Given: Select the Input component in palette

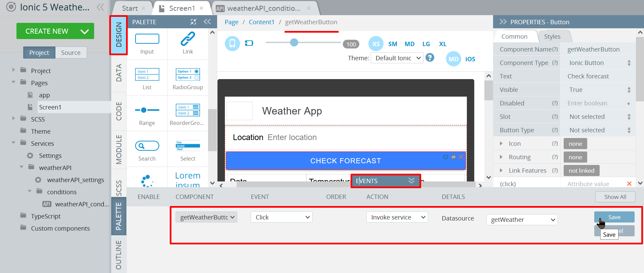Looking at the screenshot, I should pos(147,44).
